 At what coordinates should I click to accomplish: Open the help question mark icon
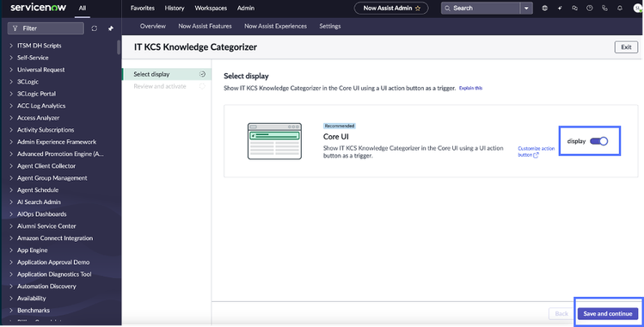(589, 9)
